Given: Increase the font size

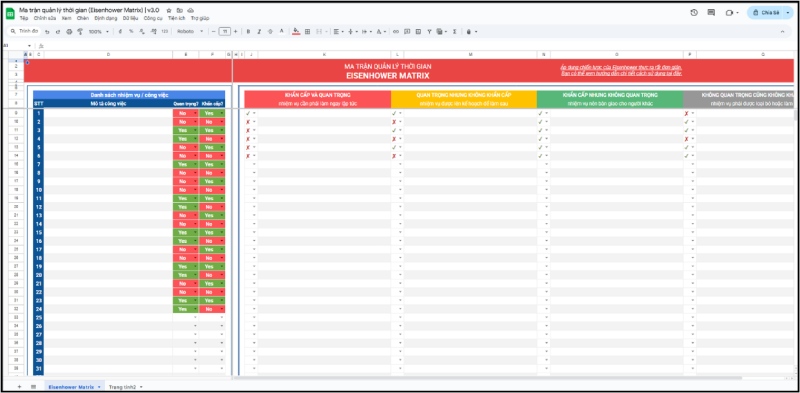Looking at the screenshot, I should click(x=235, y=32).
